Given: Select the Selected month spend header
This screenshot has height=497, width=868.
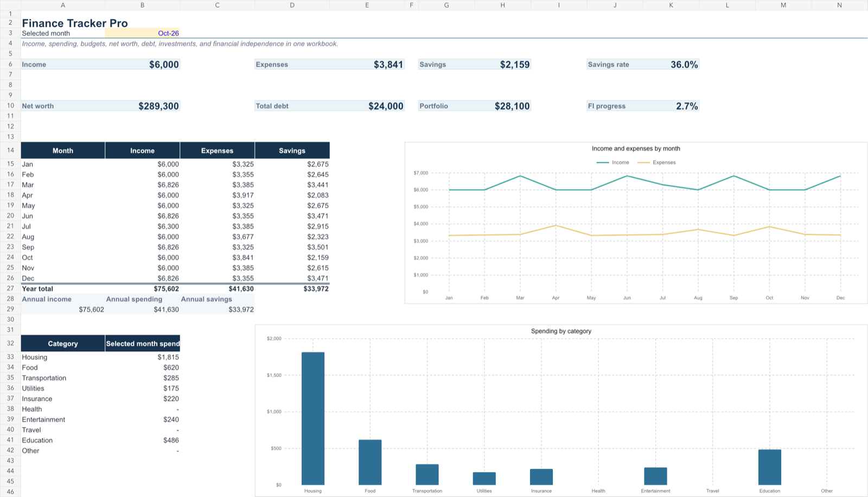Looking at the screenshot, I should click(x=143, y=344).
